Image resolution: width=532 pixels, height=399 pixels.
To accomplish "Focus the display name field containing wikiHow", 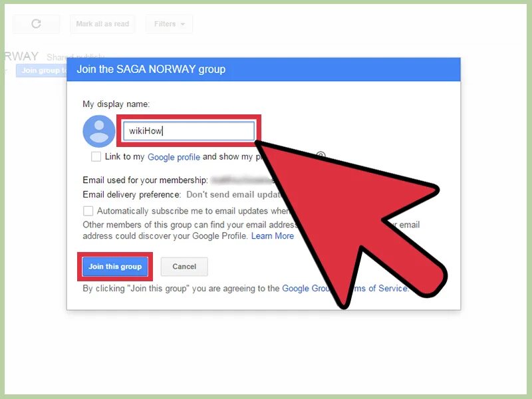I will [x=189, y=130].
